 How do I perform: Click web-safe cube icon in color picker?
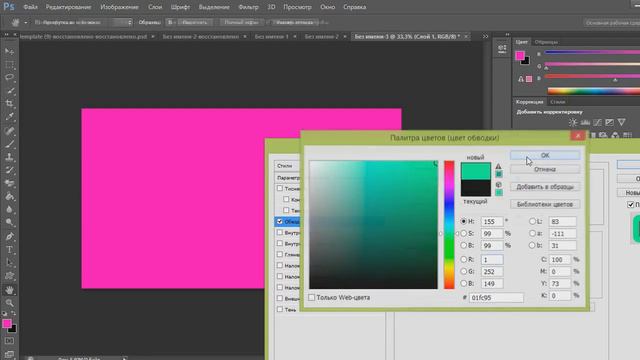[x=498, y=184]
